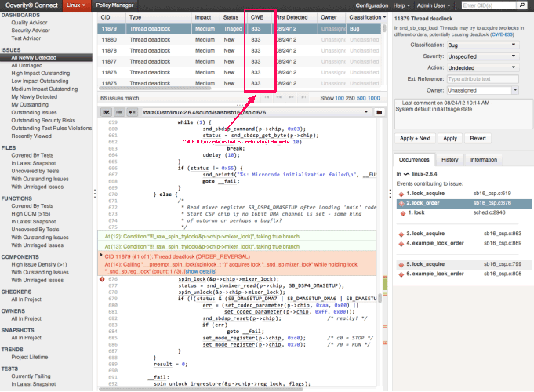Click the third event list icon in source toolbar

point(132,112)
